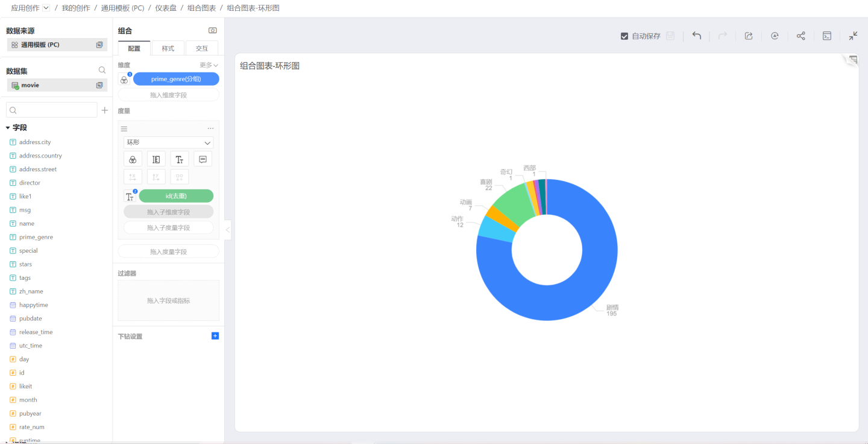Open the console icon in toolbar
This screenshot has height=444, width=868.
pos(827,36)
